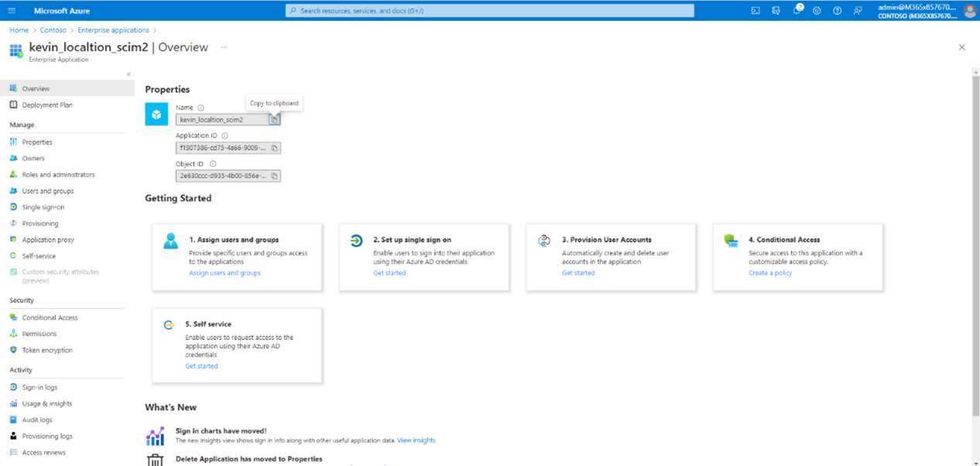Image resolution: width=980 pixels, height=466 pixels.
Task: Click Get started under Provision User Accounts
Action: click(x=579, y=273)
